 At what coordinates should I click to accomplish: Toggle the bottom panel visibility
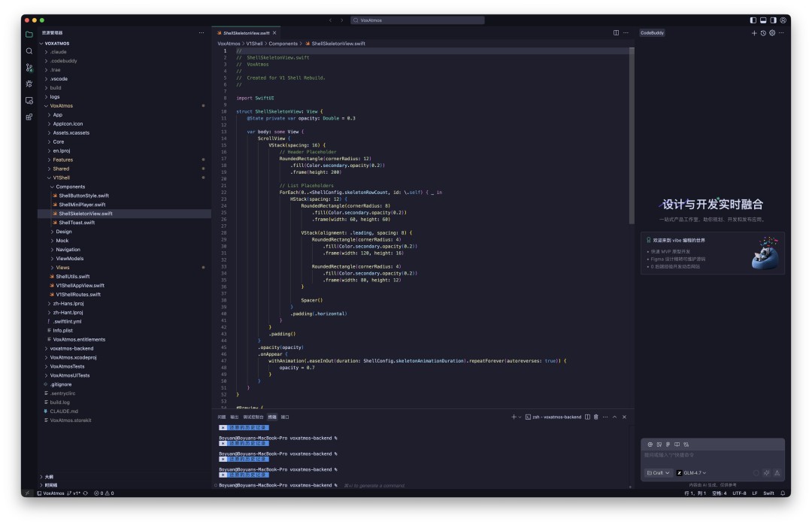pos(763,20)
